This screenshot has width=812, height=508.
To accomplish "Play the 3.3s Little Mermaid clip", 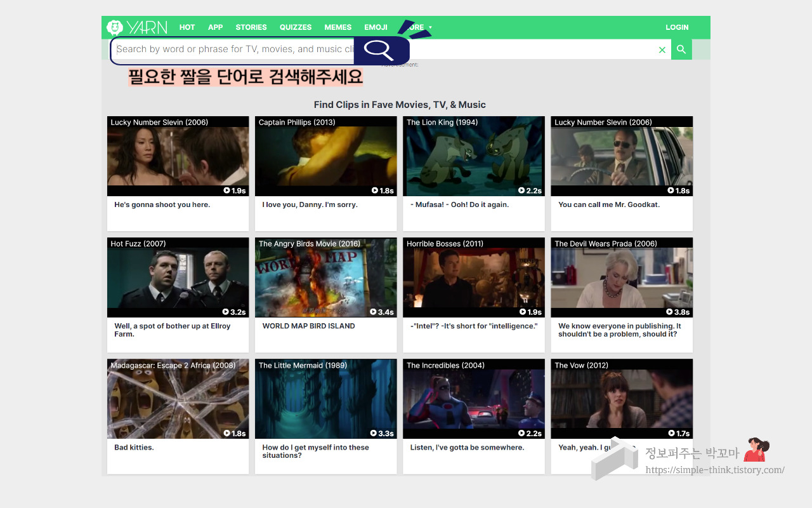I will pyautogui.click(x=382, y=434).
